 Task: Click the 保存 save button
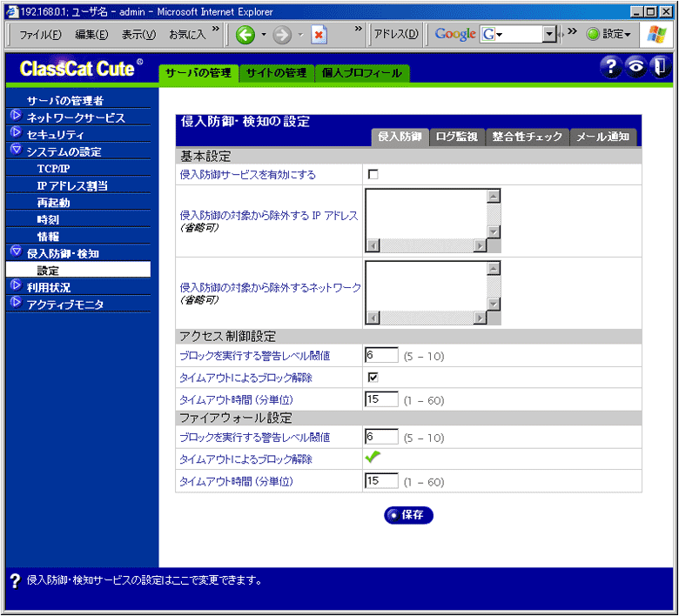click(408, 515)
